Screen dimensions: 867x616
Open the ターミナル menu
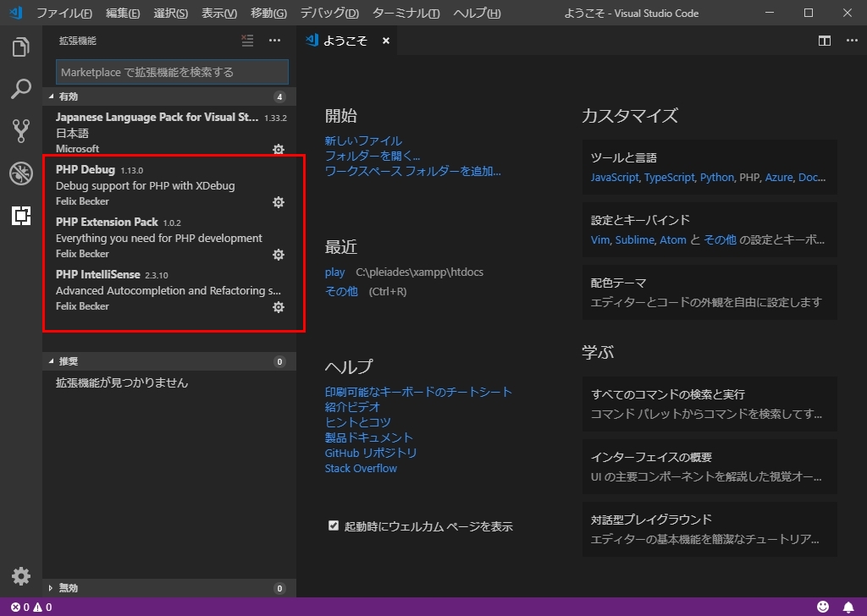tap(406, 13)
